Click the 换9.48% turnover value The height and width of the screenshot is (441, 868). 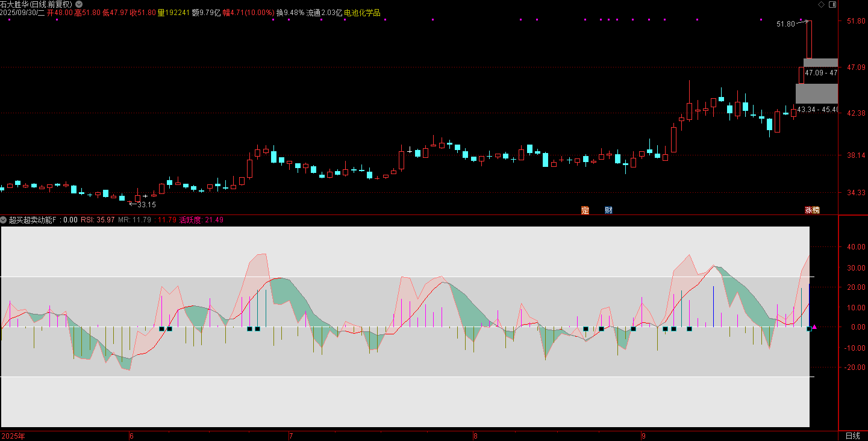(x=290, y=13)
